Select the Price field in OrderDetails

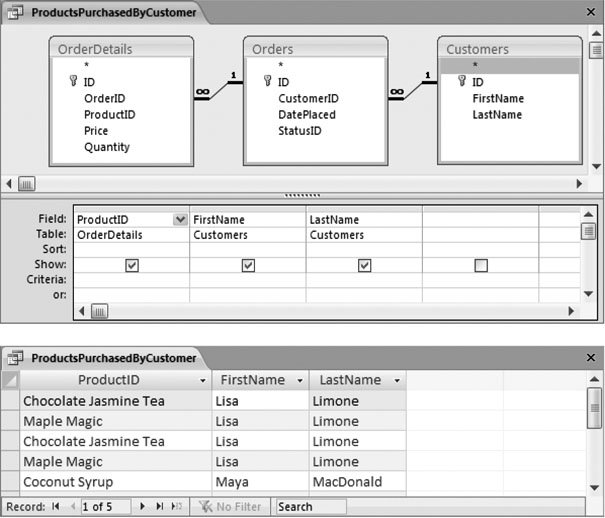(x=96, y=131)
